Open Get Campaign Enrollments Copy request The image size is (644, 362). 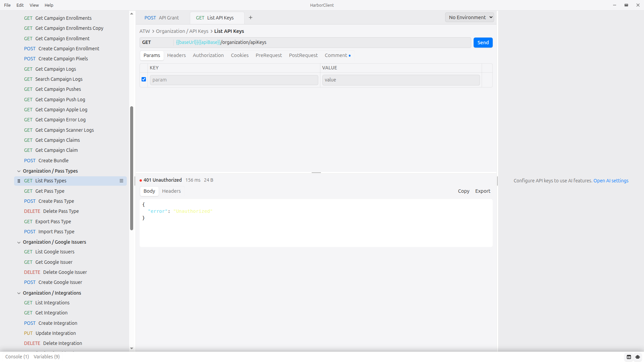64,28
